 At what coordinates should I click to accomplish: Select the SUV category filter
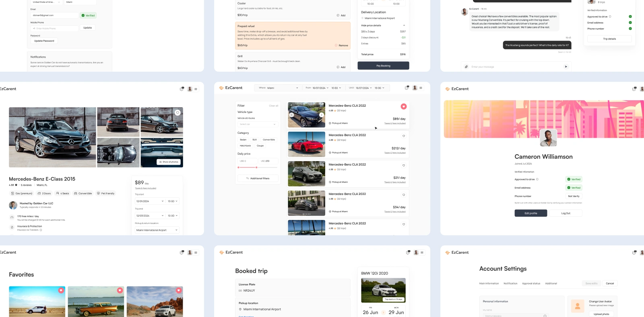point(254,140)
